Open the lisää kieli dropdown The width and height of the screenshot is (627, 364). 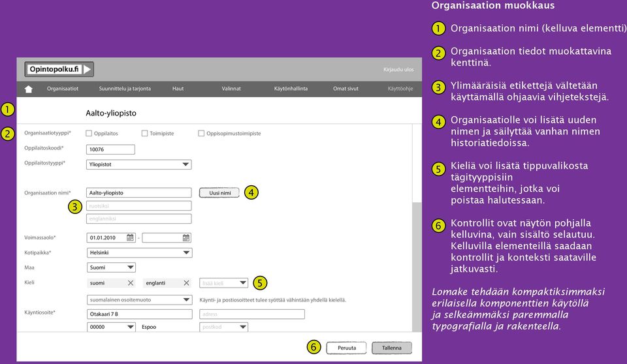point(223,283)
